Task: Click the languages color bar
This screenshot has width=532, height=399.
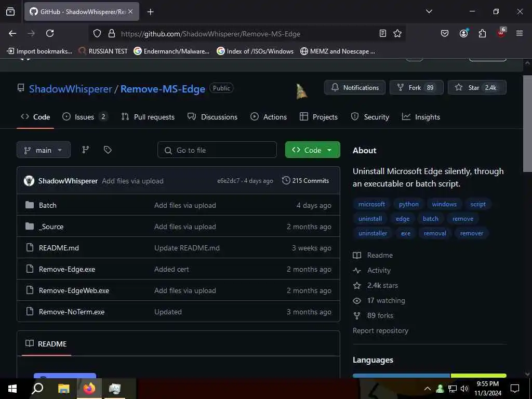Action: pyautogui.click(x=430, y=375)
